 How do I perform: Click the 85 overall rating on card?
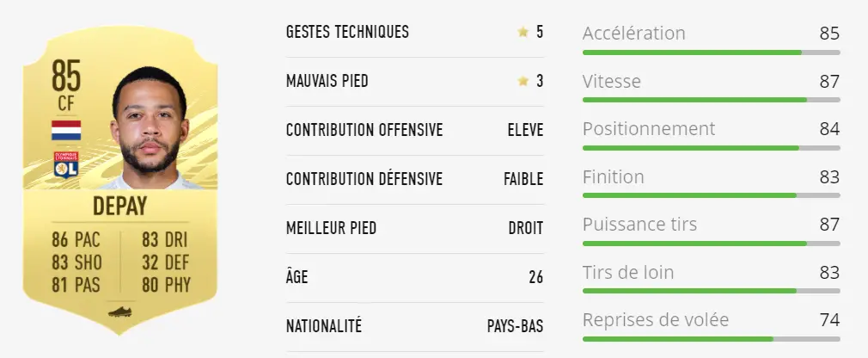66,76
